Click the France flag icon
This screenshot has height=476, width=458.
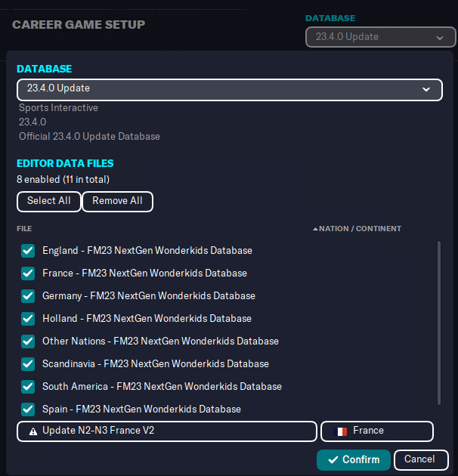click(x=340, y=431)
